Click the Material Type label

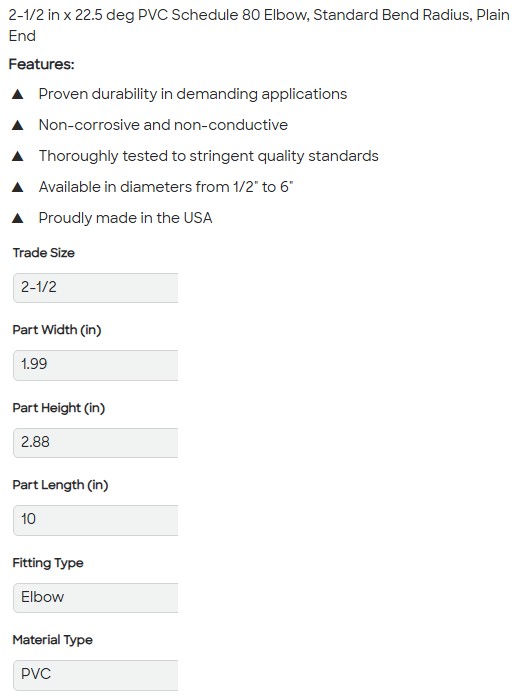(x=52, y=640)
